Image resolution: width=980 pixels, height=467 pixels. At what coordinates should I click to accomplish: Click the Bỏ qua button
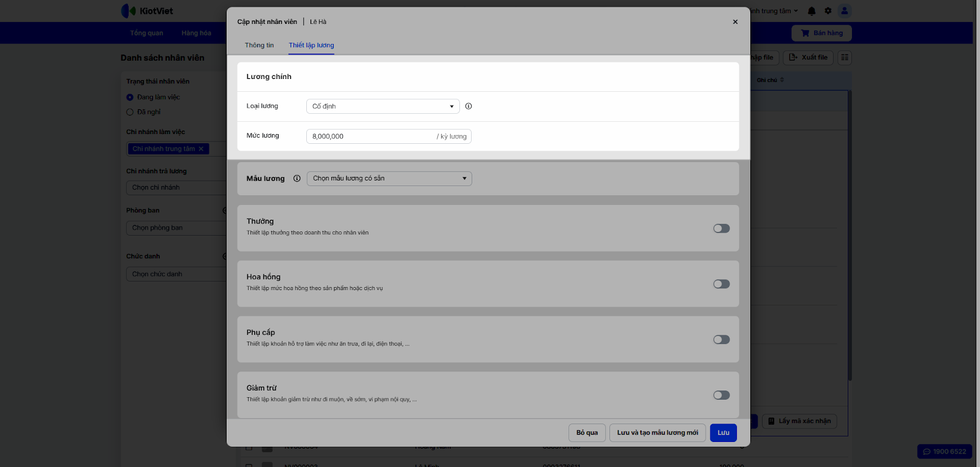coord(587,433)
